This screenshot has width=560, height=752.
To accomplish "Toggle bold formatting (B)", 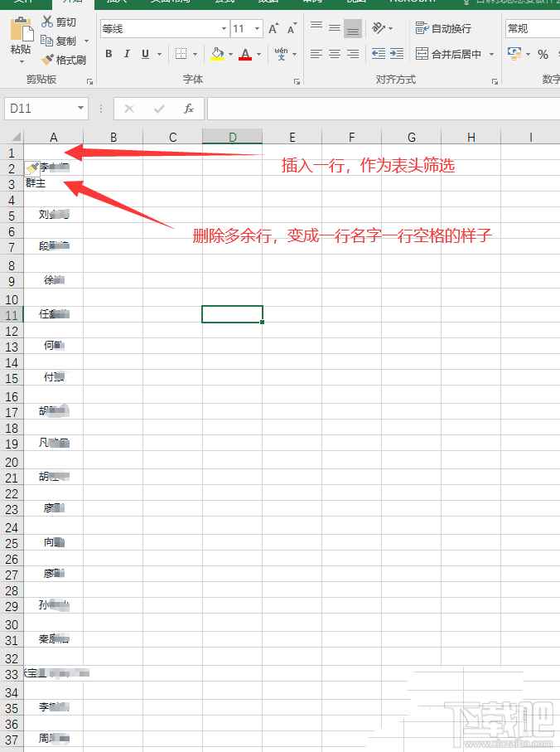I will [x=109, y=54].
